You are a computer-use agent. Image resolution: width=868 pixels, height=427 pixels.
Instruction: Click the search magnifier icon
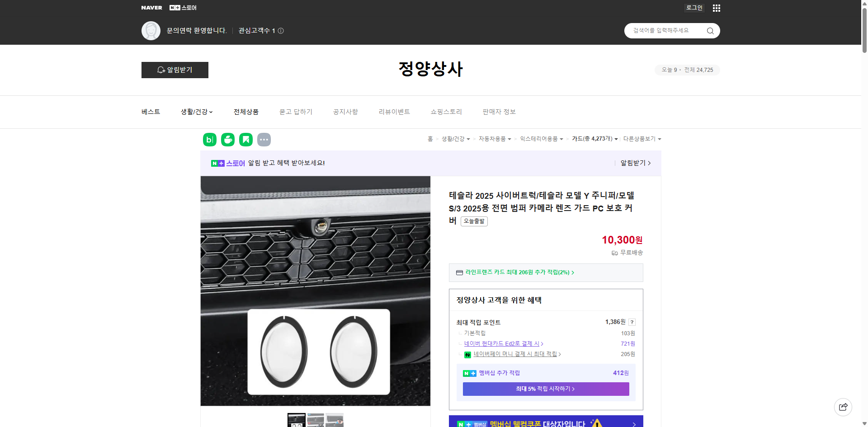tap(710, 30)
